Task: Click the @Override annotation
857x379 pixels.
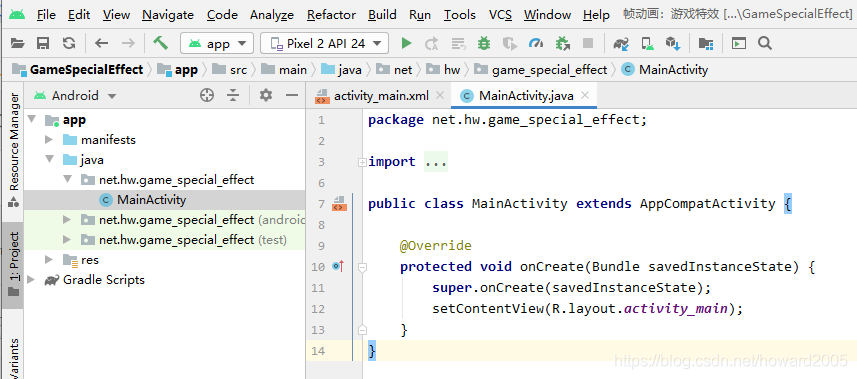Action: pos(435,246)
